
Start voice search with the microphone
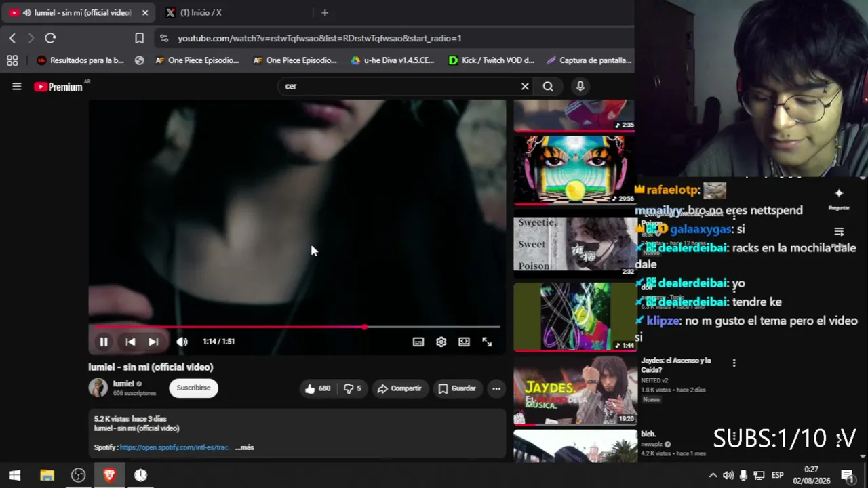[580, 87]
